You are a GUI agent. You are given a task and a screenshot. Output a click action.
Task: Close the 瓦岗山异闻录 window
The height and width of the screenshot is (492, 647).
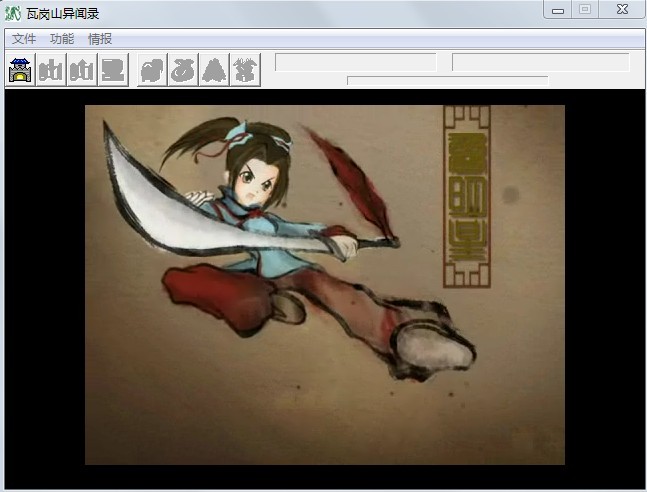pos(622,10)
